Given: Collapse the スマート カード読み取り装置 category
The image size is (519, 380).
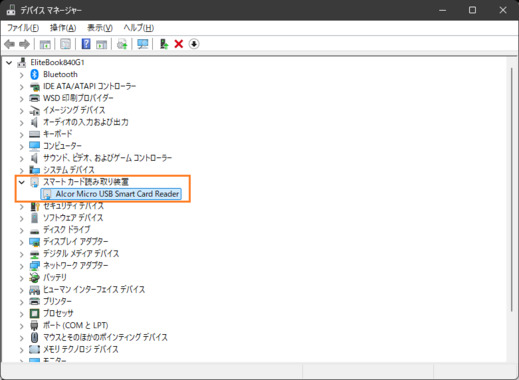Looking at the screenshot, I should pyautogui.click(x=22, y=182).
